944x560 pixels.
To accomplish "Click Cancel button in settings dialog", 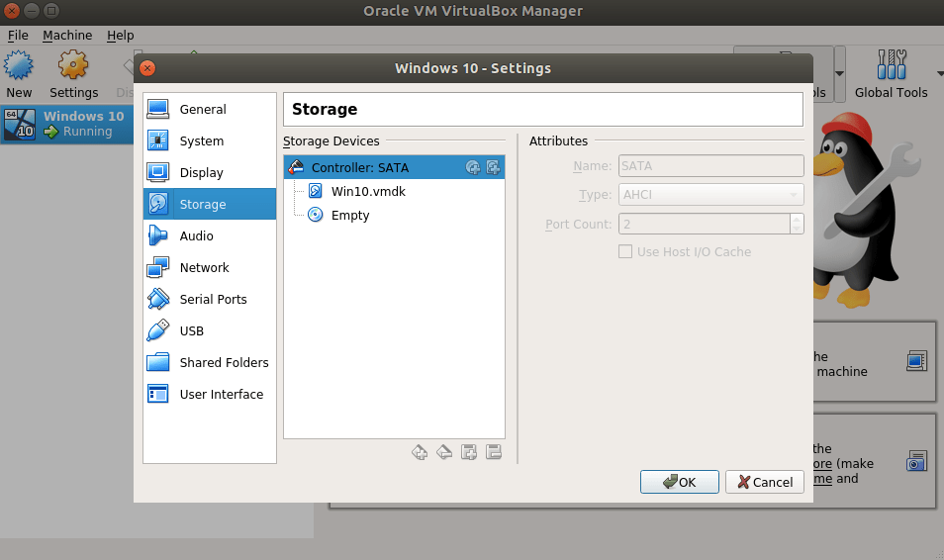I will click(765, 482).
